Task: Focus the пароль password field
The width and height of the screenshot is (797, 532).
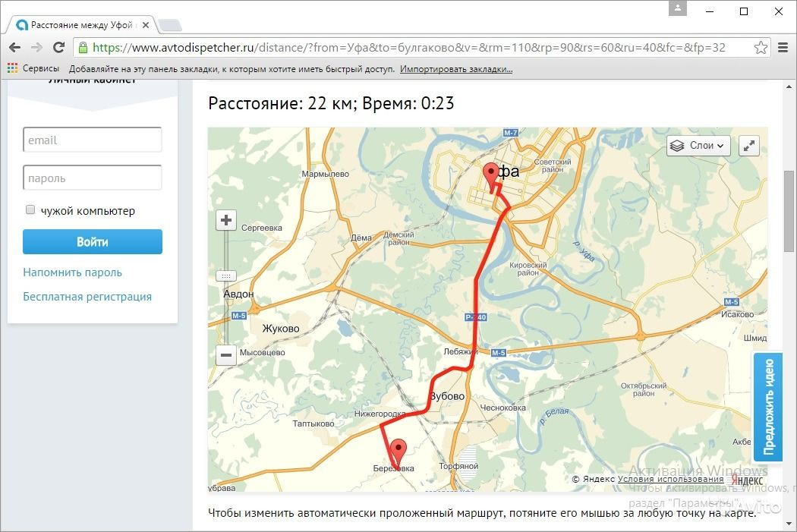Action: 92,178
